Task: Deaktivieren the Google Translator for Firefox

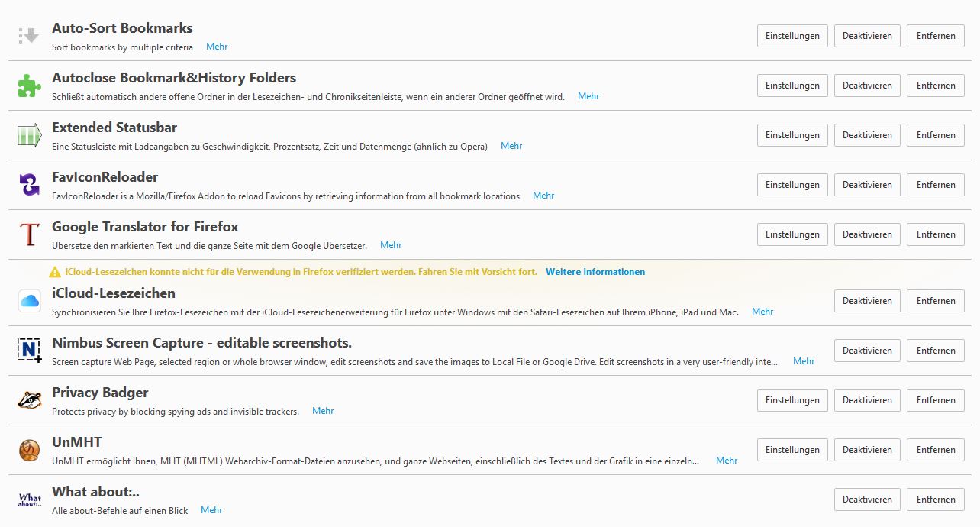Action: tap(867, 234)
